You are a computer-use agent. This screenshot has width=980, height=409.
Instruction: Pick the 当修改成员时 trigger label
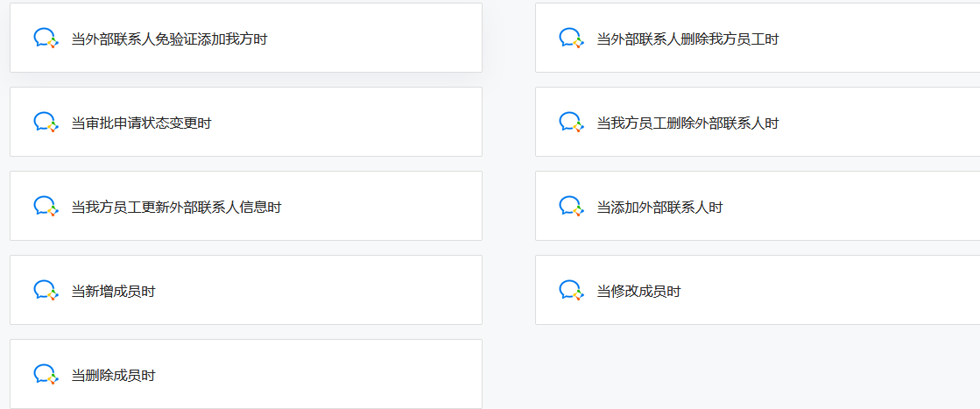click(x=638, y=292)
